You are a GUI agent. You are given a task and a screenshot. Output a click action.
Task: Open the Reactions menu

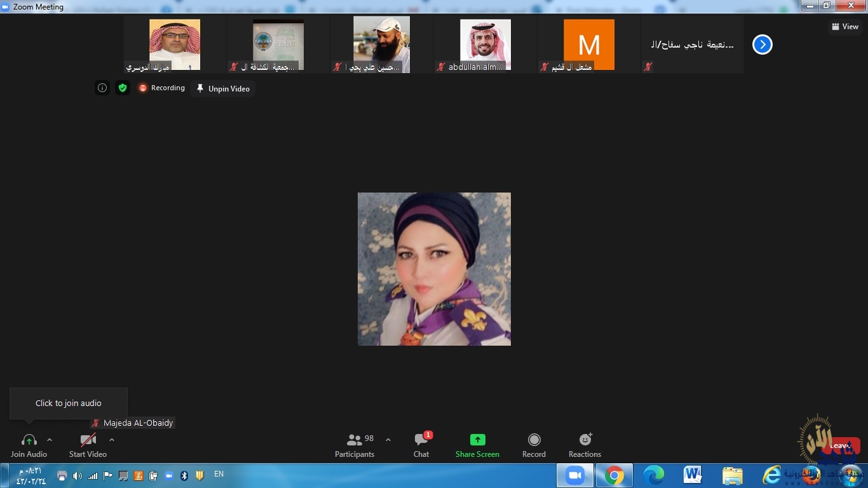[x=585, y=445]
